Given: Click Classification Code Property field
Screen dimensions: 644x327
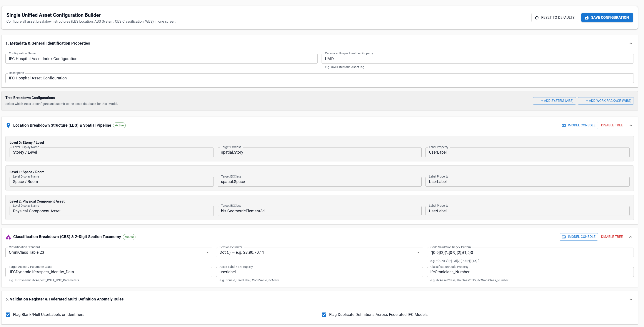Looking at the screenshot, I should tap(530, 272).
